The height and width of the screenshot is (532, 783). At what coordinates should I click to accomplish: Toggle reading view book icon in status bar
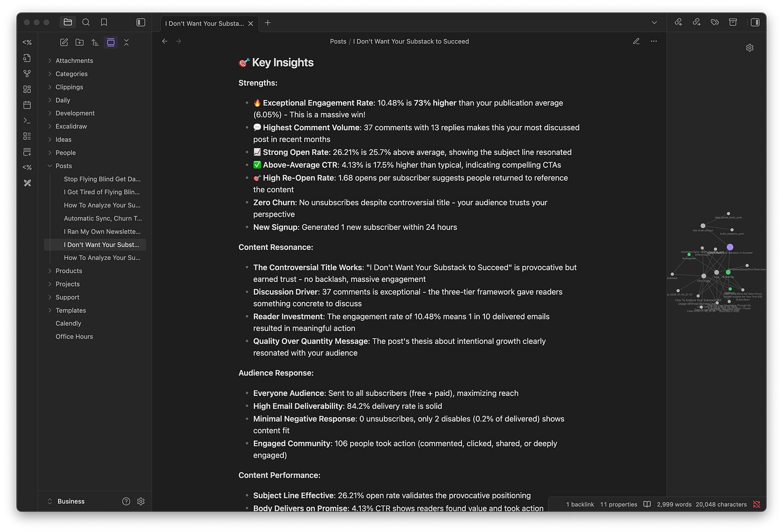(x=647, y=505)
